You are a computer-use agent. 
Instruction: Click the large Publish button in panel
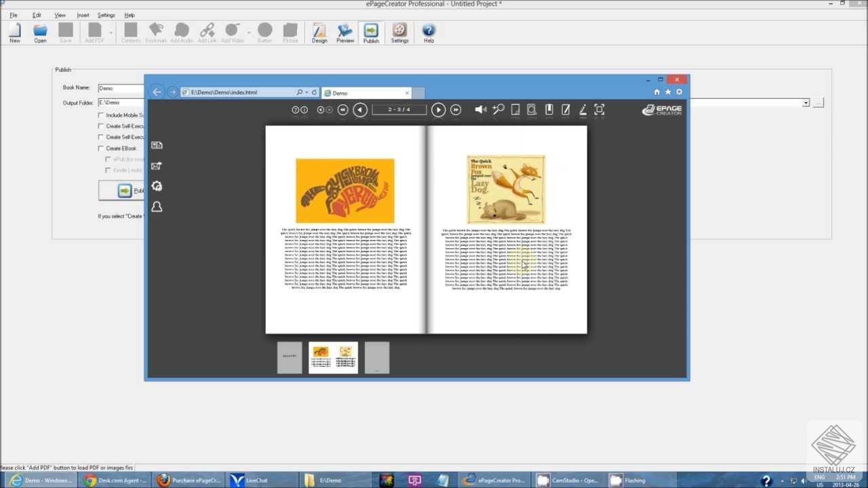click(122, 190)
